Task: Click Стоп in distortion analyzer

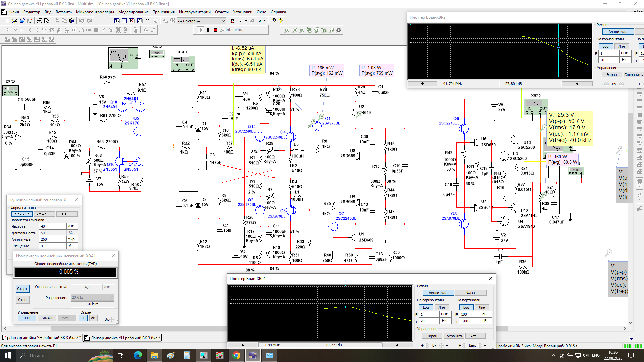Action: 22,300
